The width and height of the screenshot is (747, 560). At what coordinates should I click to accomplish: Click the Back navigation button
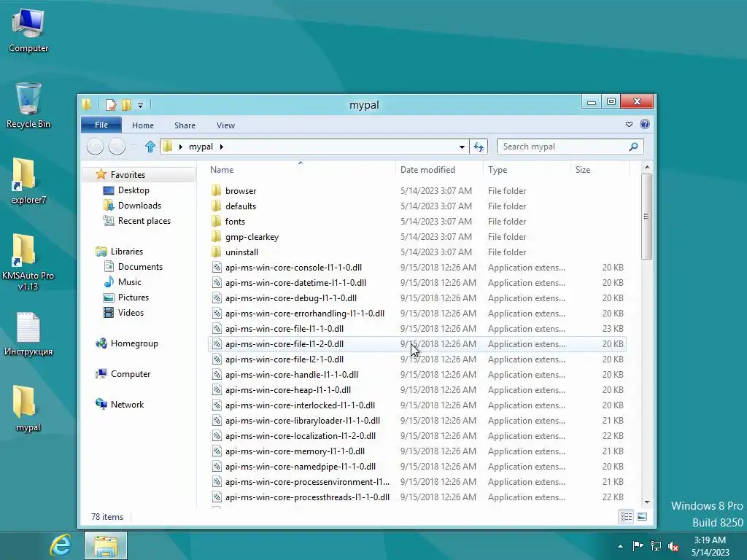click(96, 146)
